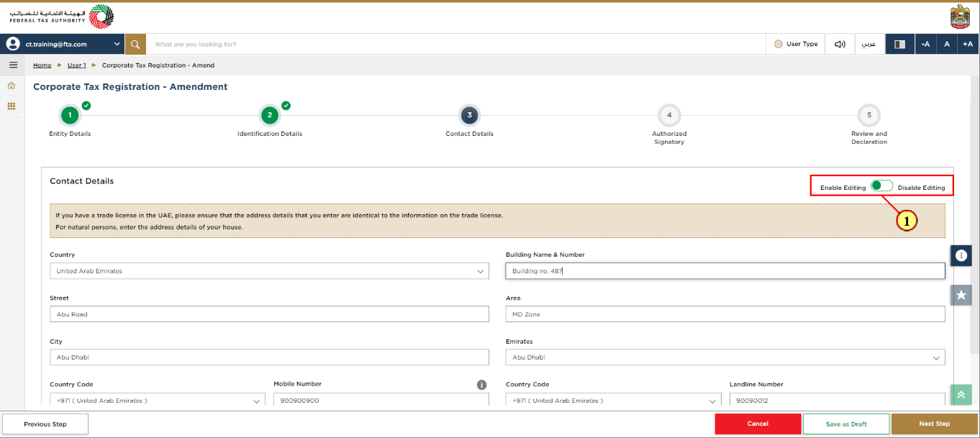Increase font size with +A

(x=968, y=44)
